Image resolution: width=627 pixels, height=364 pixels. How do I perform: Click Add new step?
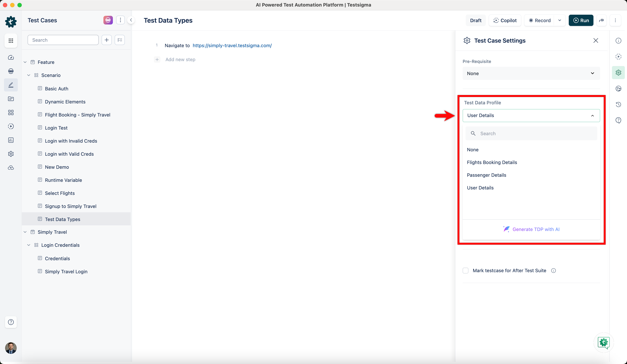coord(180,60)
